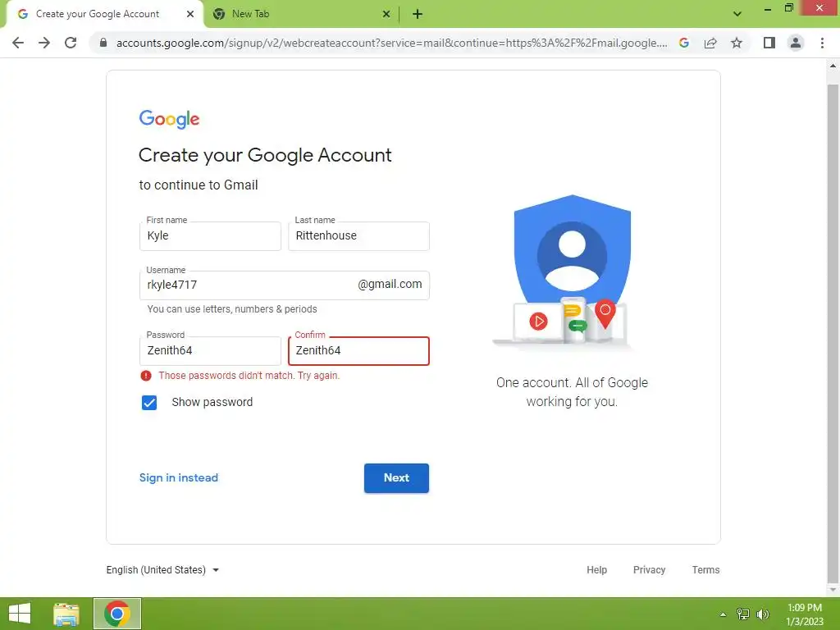
Task: Open the Google icon in the address bar
Action: 684,43
